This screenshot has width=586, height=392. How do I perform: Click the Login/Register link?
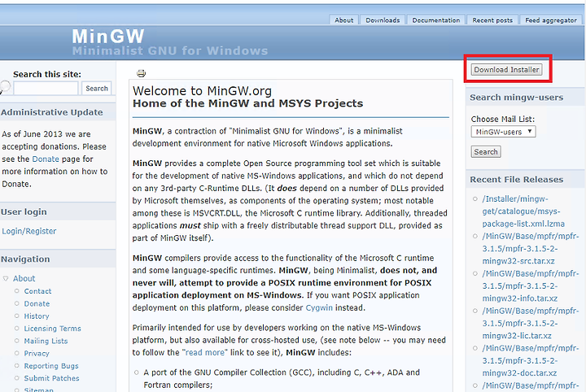pos(29,231)
